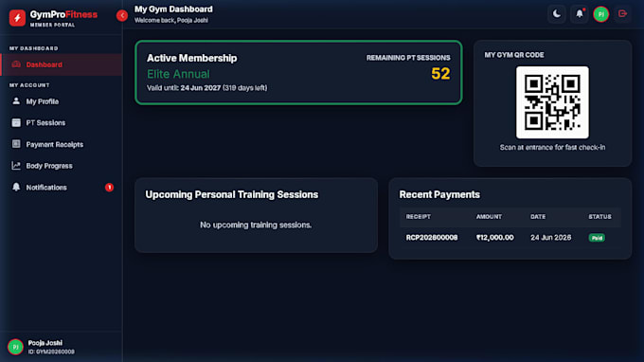Click the Welcome back, Pooja Joshi subtitle
Screen dimensions: 644x362
[x=171, y=20]
